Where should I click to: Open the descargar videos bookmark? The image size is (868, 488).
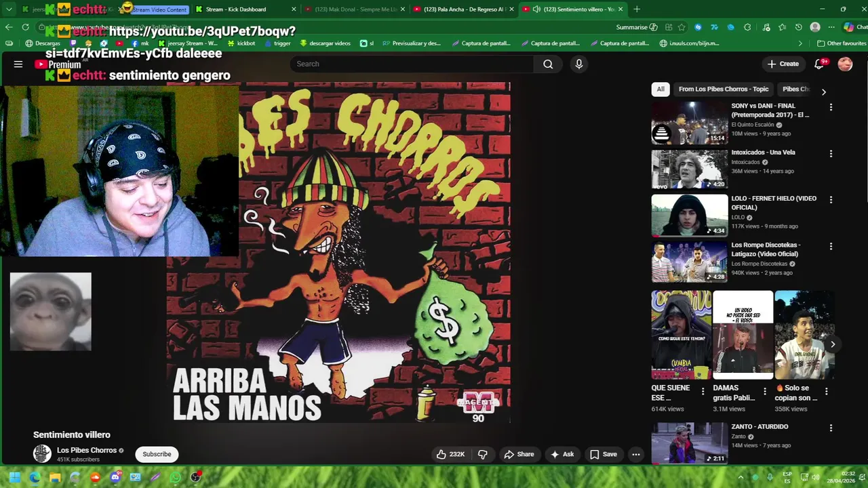[x=325, y=43]
